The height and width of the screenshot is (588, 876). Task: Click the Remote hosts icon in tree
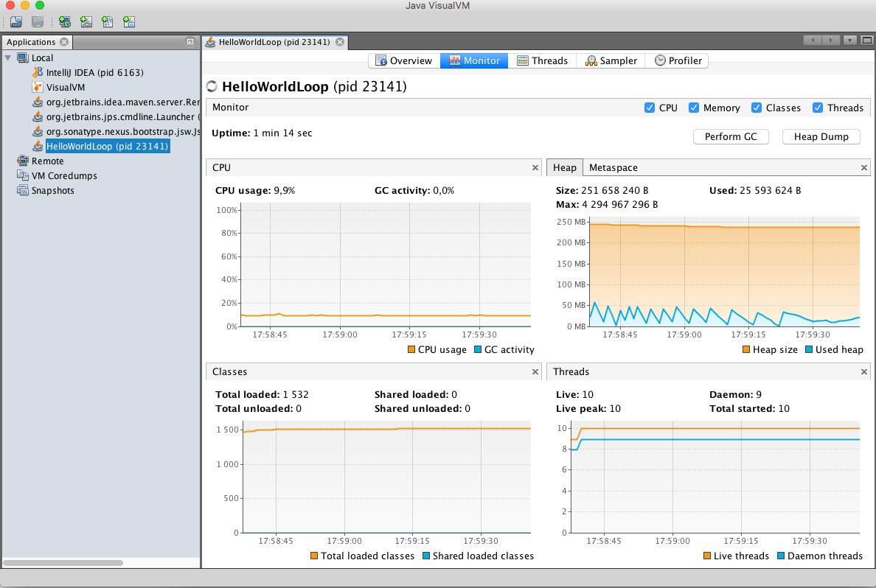coord(22,161)
